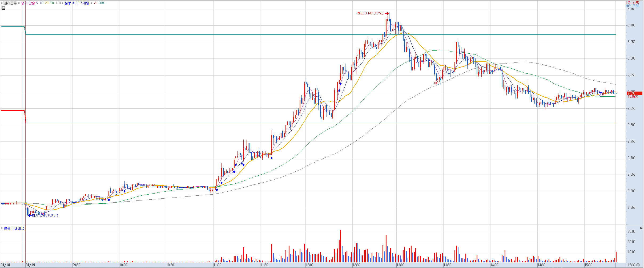Click the LC:14,65 readout
Image resolution: width=644 pixels, height=268 pixels.
click(632, 3)
